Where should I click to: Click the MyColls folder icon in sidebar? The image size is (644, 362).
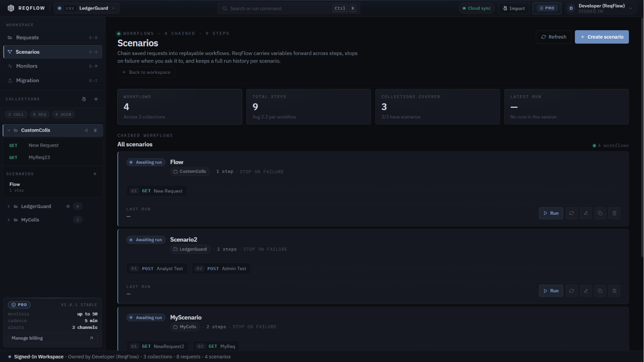[x=16, y=220]
